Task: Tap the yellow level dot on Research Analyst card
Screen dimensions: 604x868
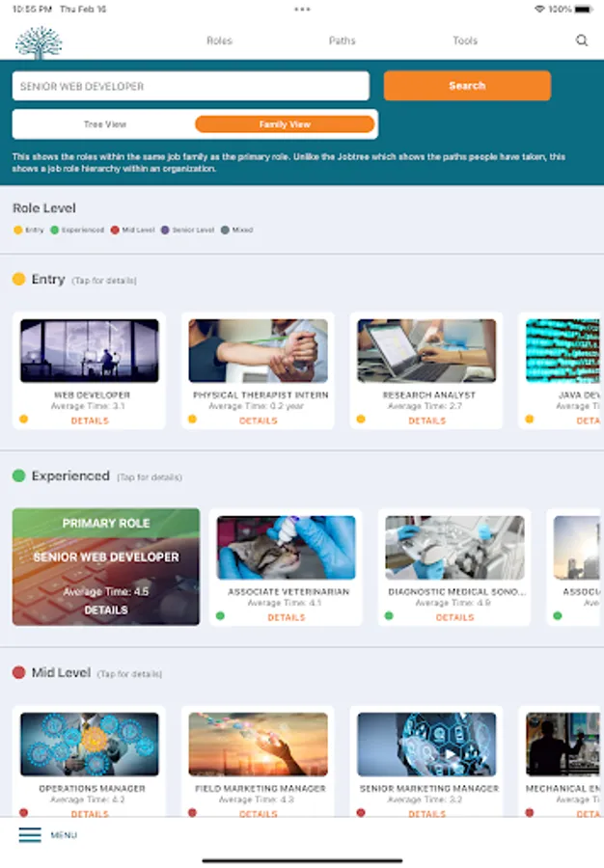Action: tap(361, 420)
